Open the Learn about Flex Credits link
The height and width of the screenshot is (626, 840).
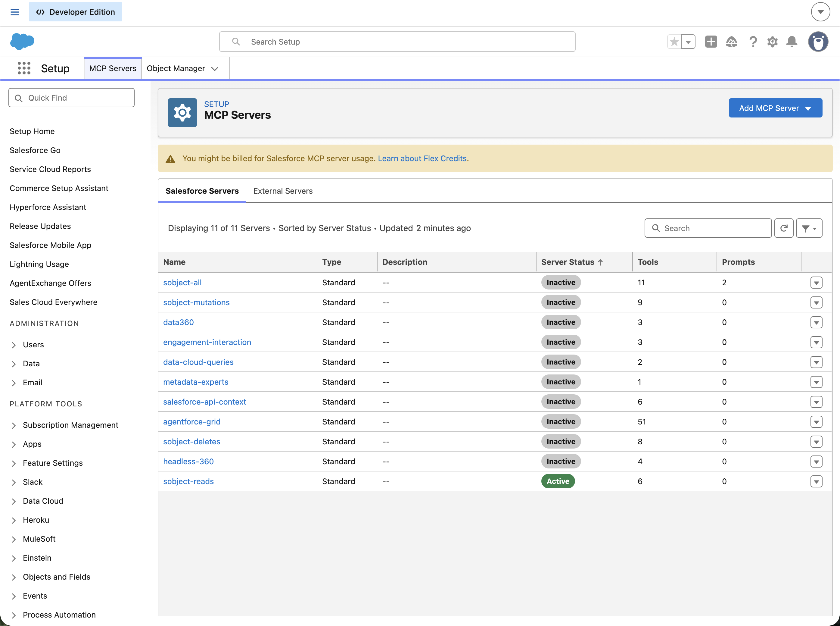pyautogui.click(x=422, y=158)
